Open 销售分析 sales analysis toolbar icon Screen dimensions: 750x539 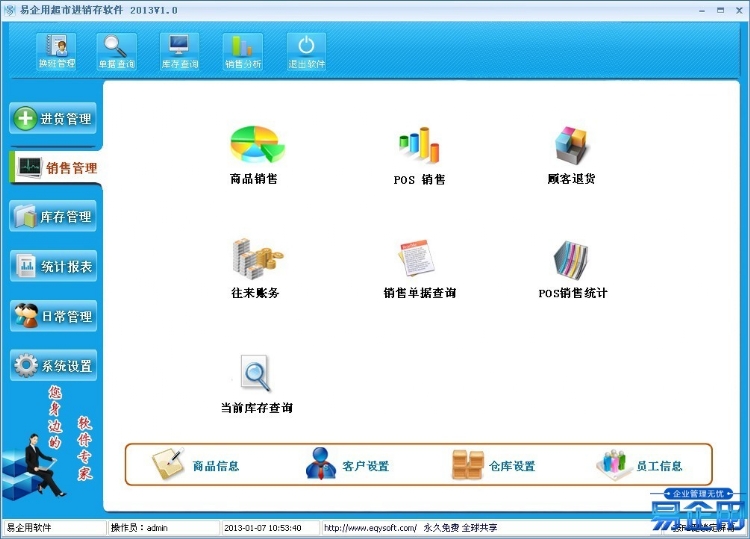(x=243, y=51)
